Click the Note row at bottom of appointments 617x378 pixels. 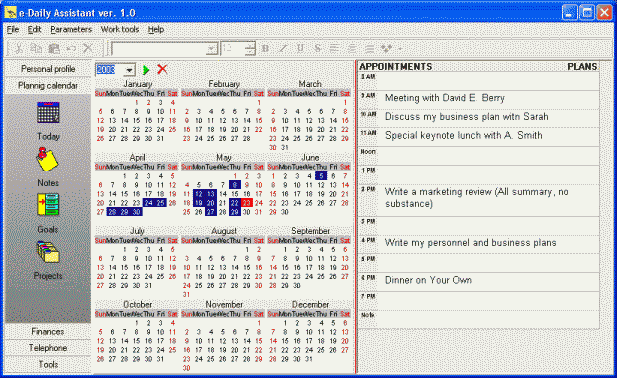[488, 319]
